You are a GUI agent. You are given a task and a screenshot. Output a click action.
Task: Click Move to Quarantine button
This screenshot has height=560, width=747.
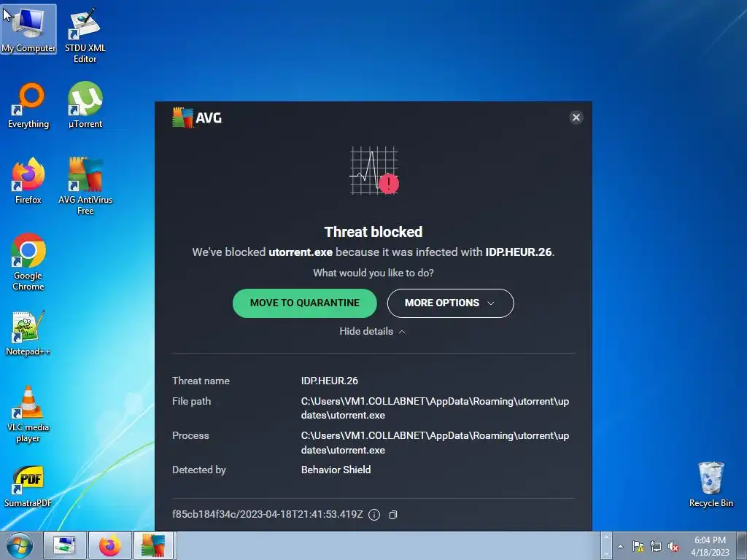pos(304,303)
